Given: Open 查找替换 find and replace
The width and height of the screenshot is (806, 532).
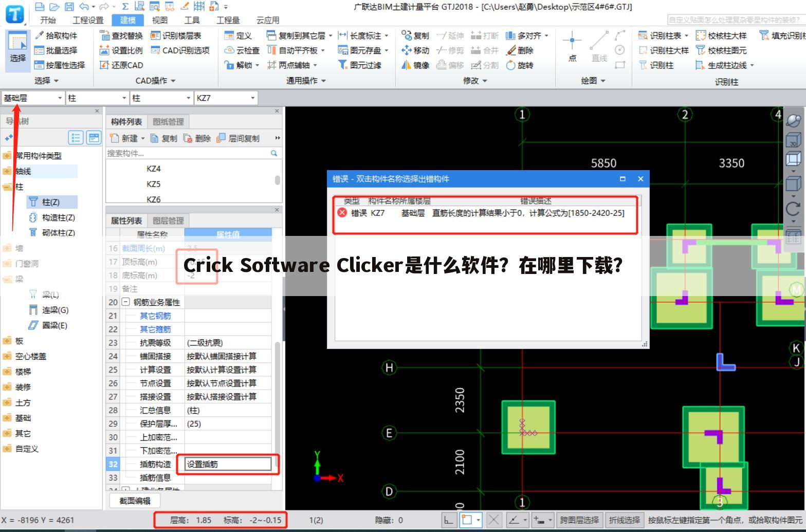Looking at the screenshot, I should [121, 35].
